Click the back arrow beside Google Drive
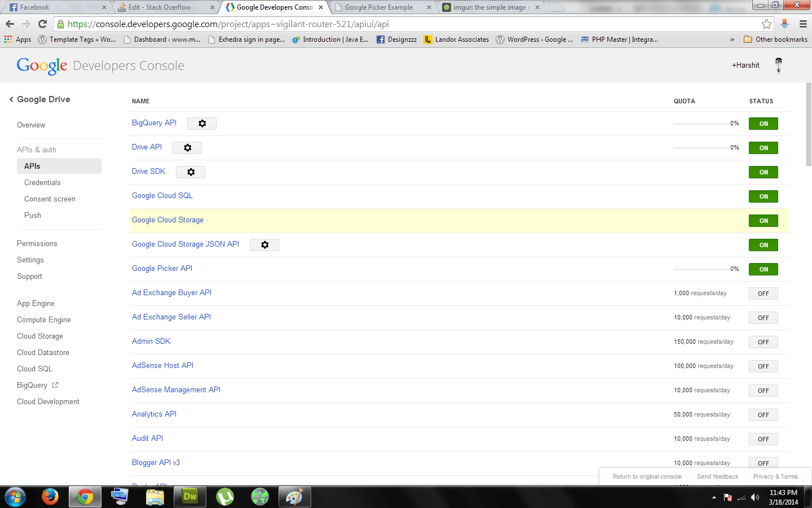This screenshot has height=508, width=812. pyautogui.click(x=11, y=99)
